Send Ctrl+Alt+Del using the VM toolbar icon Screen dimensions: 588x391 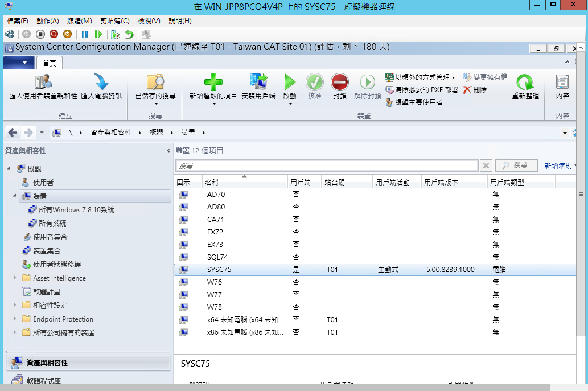(x=10, y=35)
